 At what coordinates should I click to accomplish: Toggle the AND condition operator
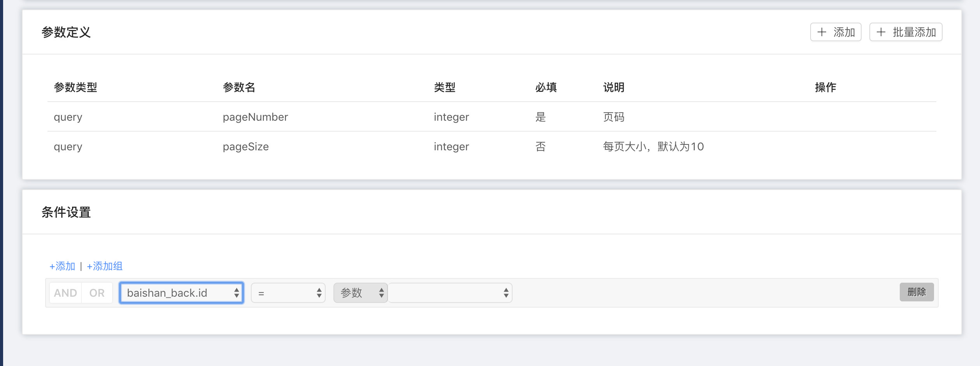point(65,293)
